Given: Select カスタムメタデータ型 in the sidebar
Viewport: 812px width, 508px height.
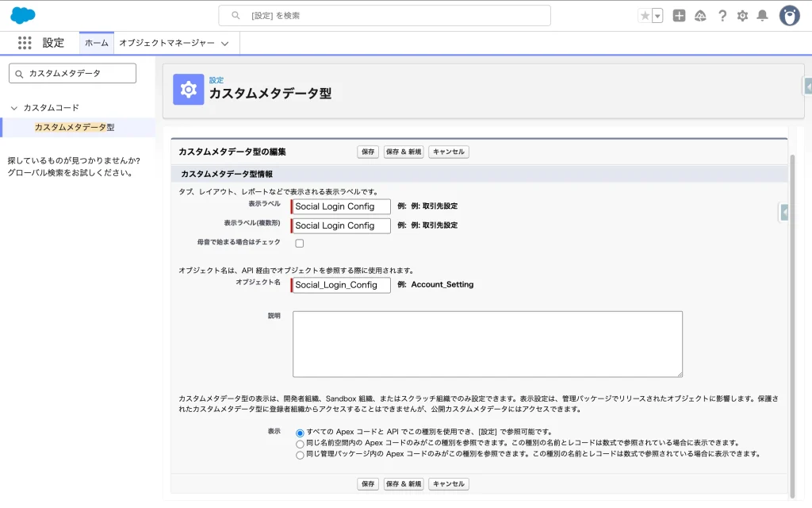Looking at the screenshot, I should [x=75, y=127].
